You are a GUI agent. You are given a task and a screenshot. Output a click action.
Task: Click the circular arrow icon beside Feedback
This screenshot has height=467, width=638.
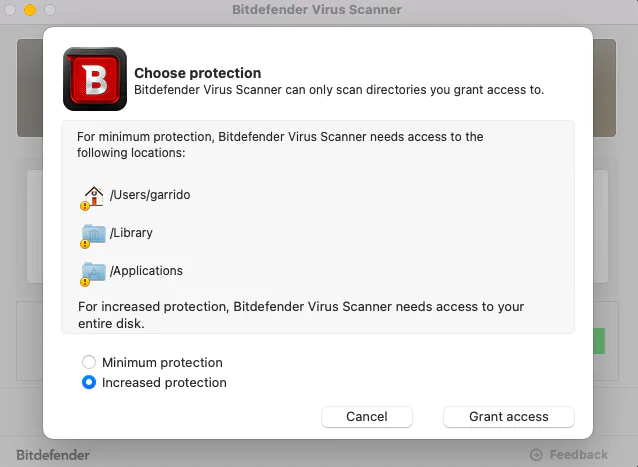coord(536,455)
